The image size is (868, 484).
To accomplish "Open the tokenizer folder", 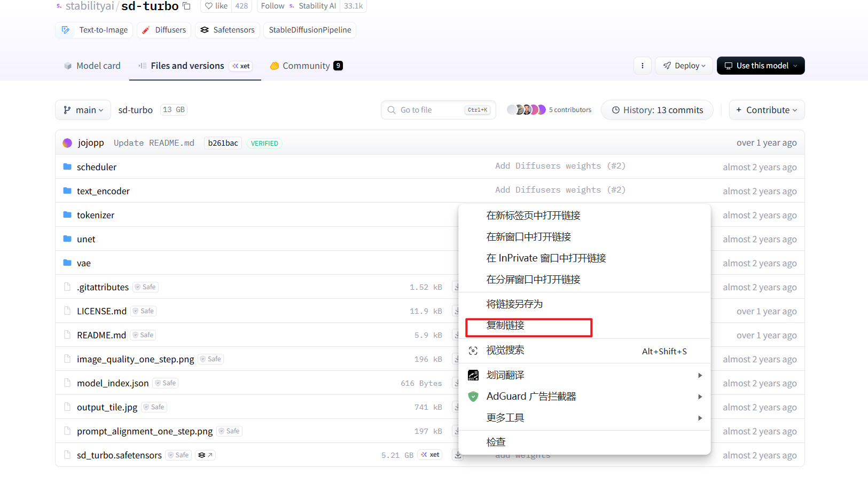I will [96, 215].
